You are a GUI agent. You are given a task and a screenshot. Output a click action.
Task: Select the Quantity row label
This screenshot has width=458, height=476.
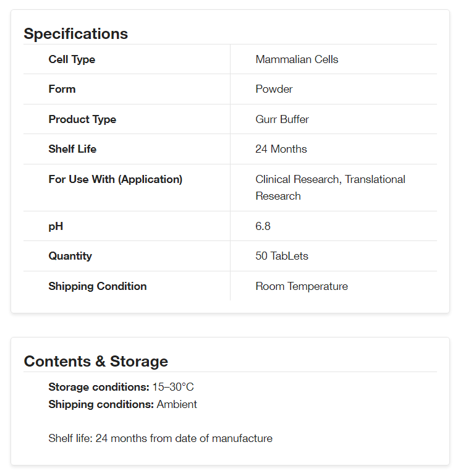(x=70, y=256)
